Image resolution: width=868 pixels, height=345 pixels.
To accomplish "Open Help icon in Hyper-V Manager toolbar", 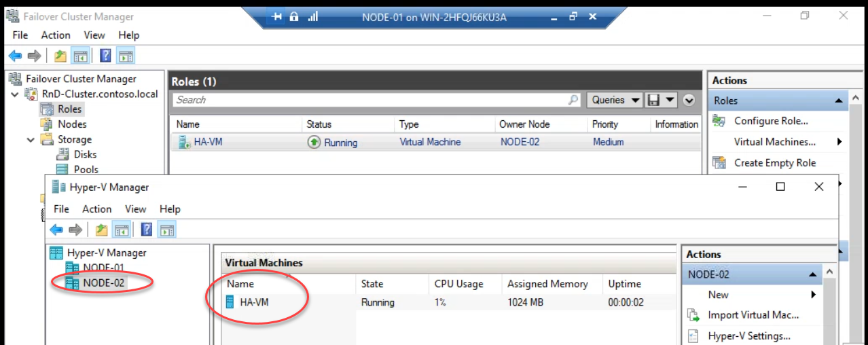I will point(147,230).
